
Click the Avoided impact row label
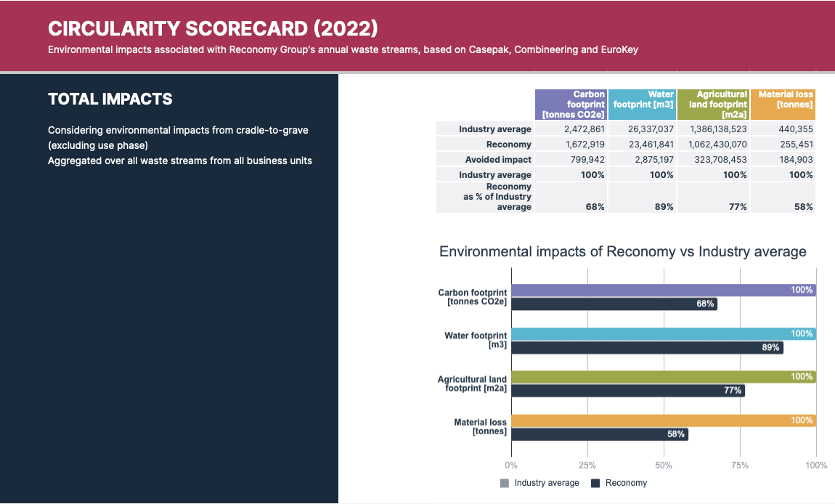point(485,159)
